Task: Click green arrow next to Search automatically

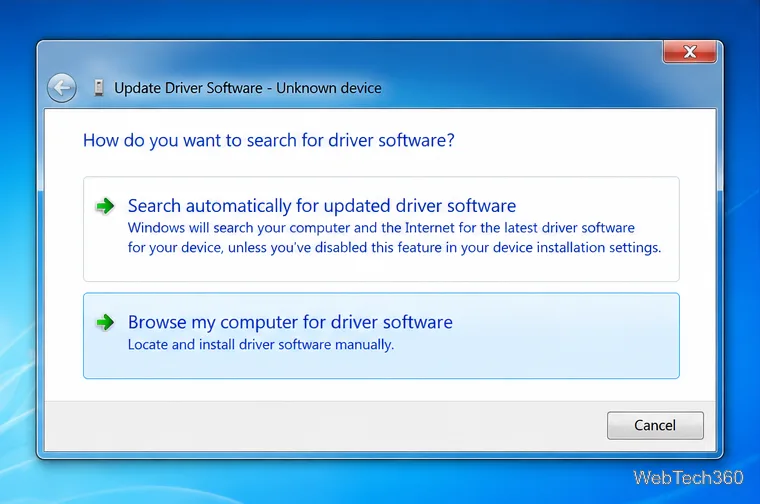Action: 105,206
